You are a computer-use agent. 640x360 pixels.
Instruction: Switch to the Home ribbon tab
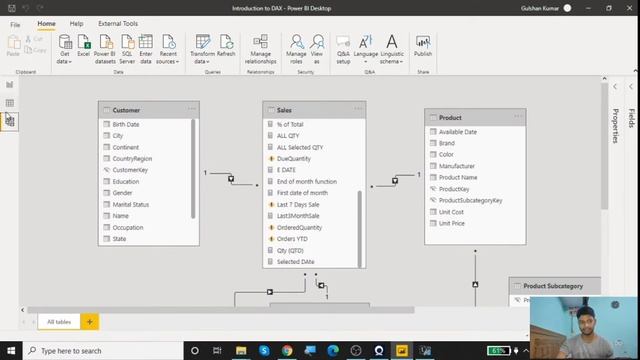47,24
